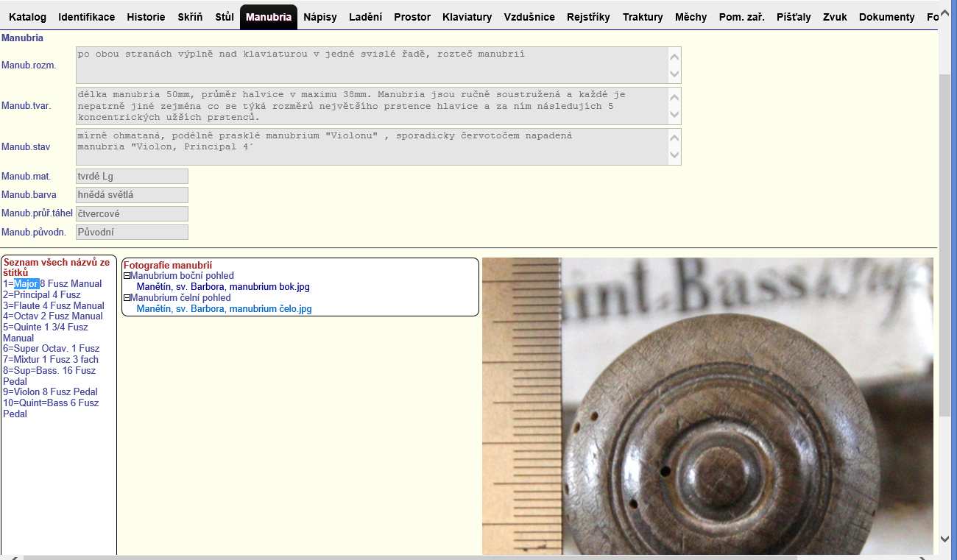Go to the Klaviatury tab
The image size is (957, 560).
[x=467, y=17]
